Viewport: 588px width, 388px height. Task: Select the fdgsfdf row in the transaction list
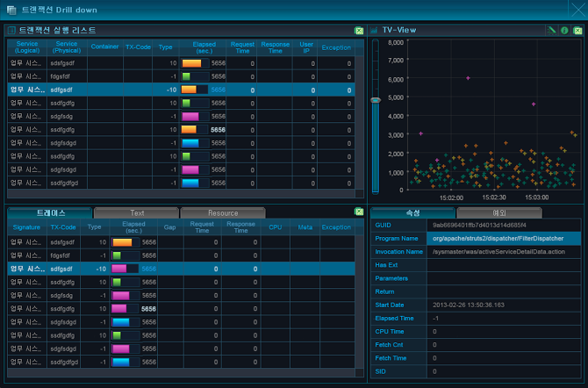(61, 76)
